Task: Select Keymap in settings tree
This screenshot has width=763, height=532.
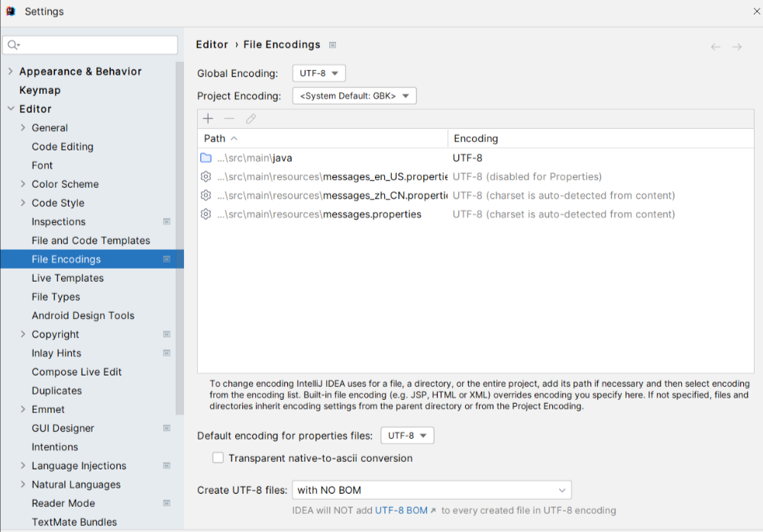Action: click(x=40, y=91)
